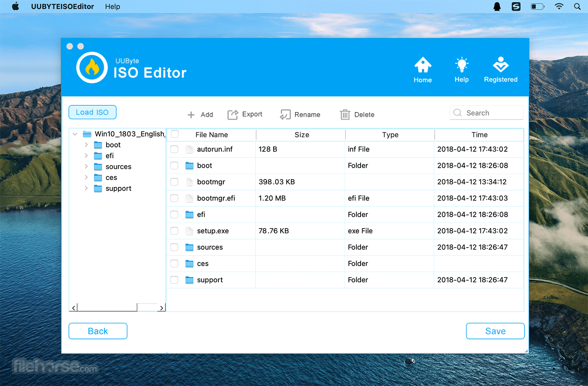Click the 398.03 KB size cell
Image resolution: width=588 pixels, height=386 pixels.
pos(300,182)
